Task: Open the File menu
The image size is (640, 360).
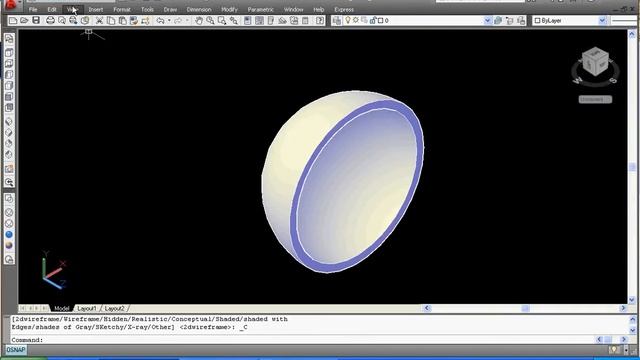Action: tap(33, 9)
